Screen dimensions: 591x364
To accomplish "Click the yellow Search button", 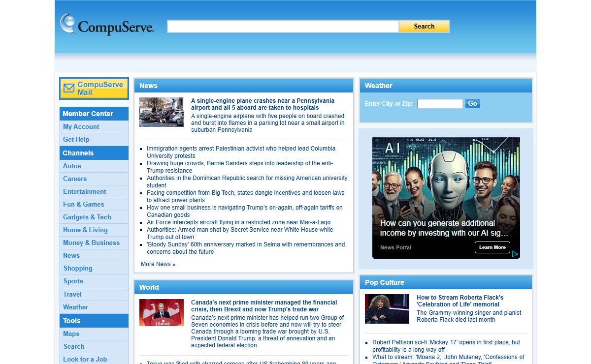I will pos(424,27).
